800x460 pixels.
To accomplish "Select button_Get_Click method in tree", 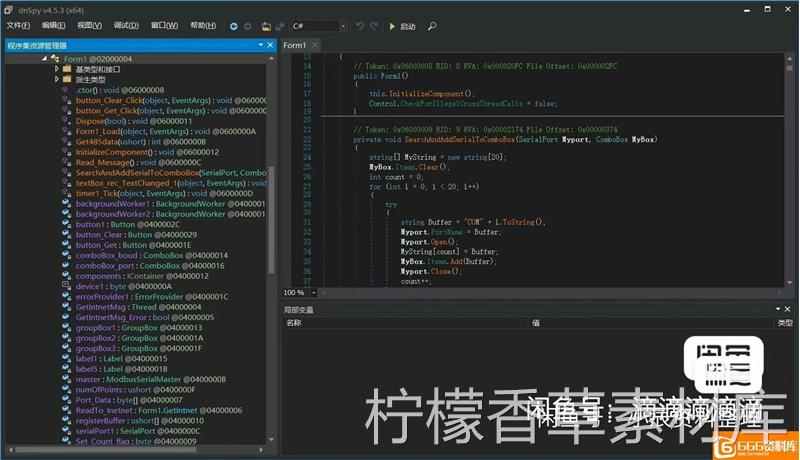I will 171,110.
